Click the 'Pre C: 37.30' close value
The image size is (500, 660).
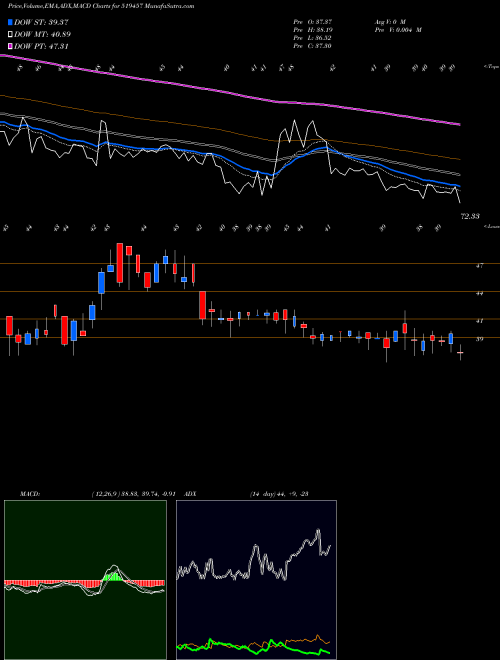[312, 46]
